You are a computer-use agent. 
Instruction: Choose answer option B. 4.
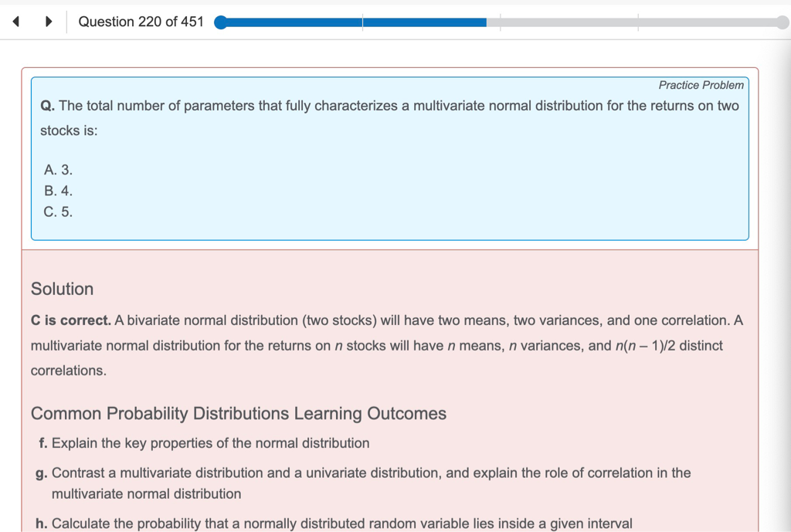click(59, 191)
